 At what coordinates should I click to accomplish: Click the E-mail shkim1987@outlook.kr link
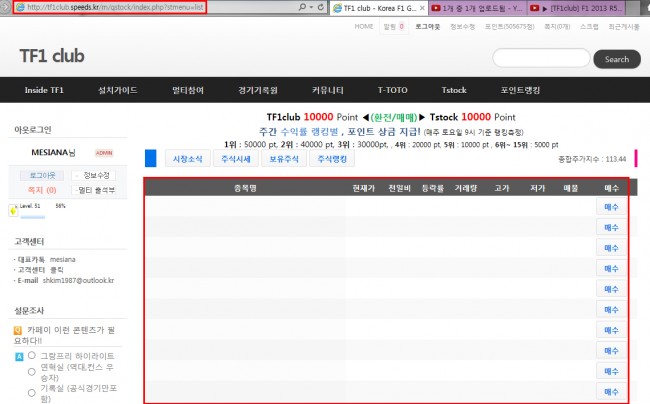pos(64,281)
